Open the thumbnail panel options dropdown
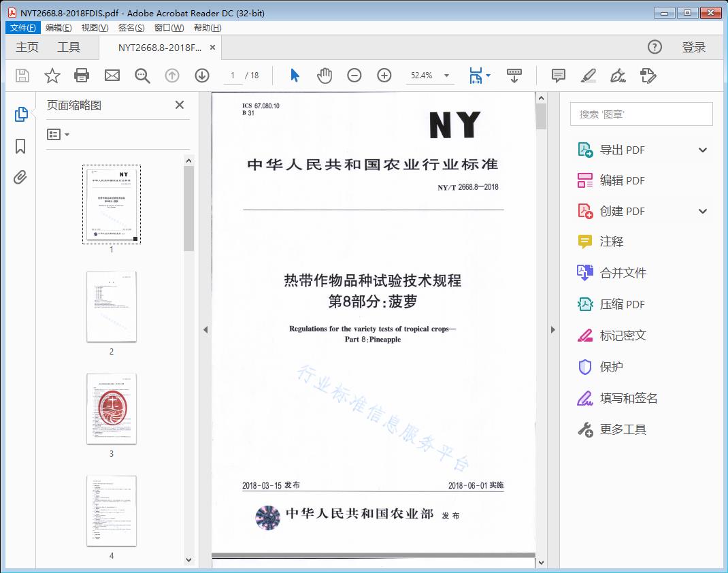Screen dimensions: 728x573 [x=58, y=134]
